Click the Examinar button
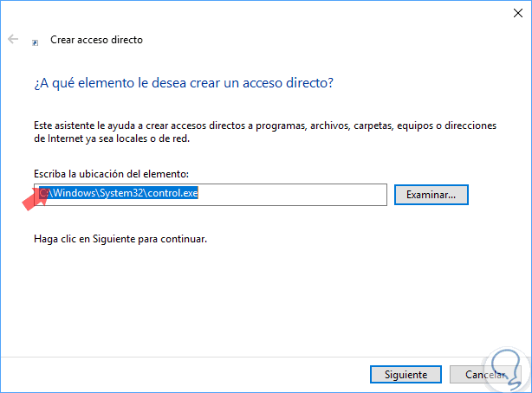 point(431,195)
